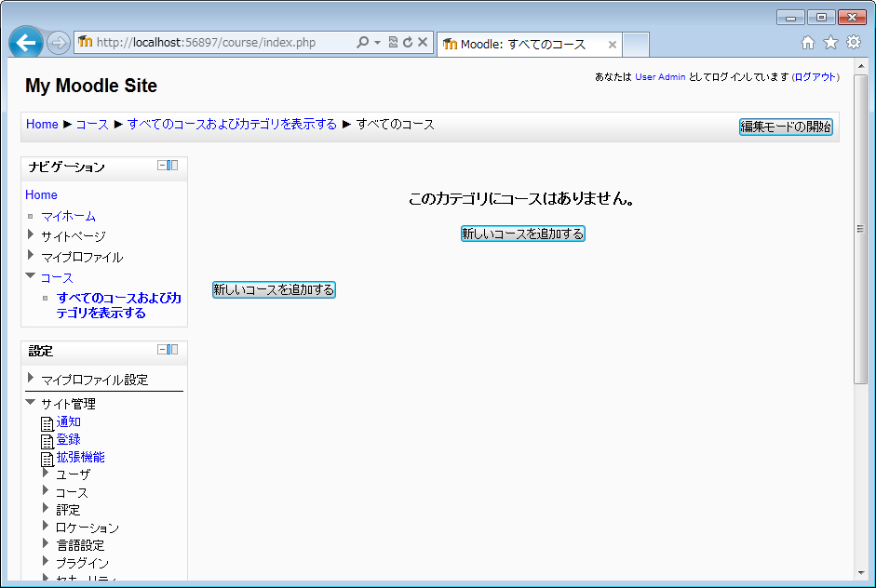Toggle compatibility view icon in address bar

(393, 43)
